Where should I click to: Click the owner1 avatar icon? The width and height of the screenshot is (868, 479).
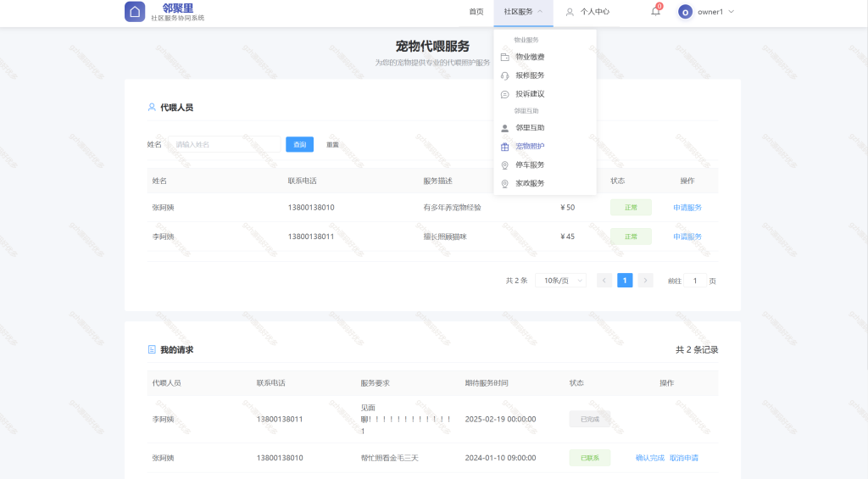click(685, 12)
